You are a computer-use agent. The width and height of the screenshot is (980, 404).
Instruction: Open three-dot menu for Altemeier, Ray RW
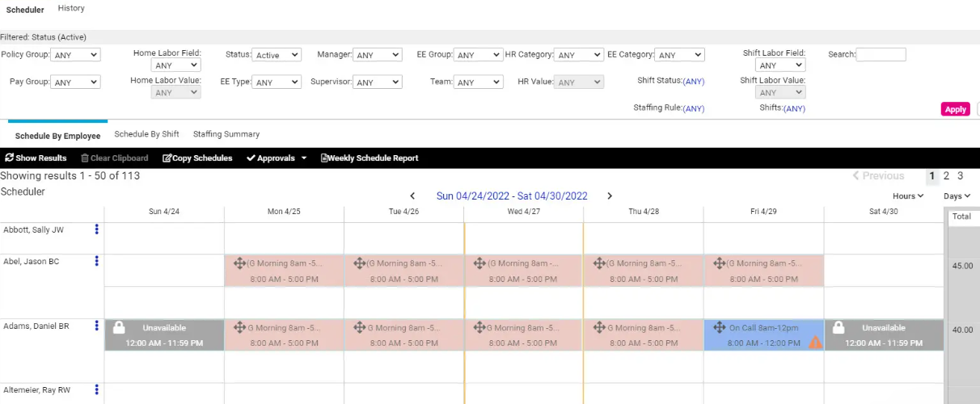[x=97, y=389]
